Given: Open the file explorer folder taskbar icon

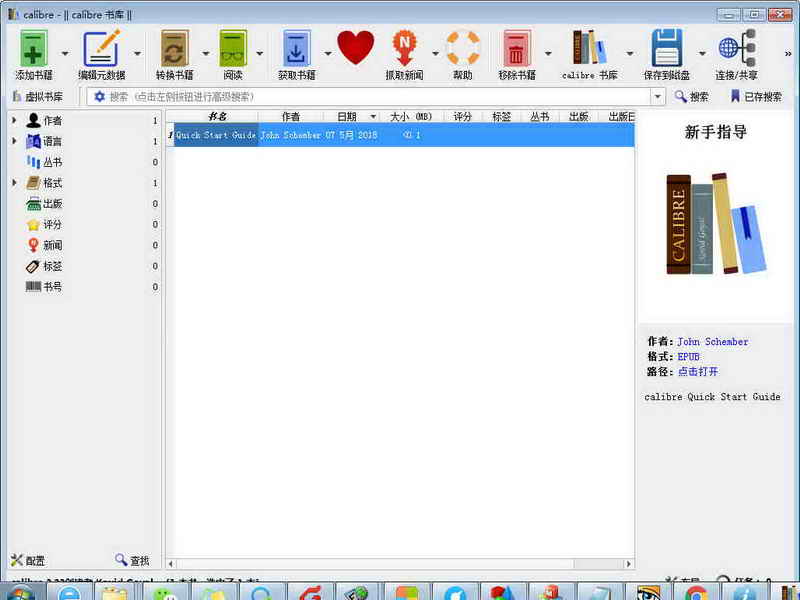Looking at the screenshot, I should (x=115, y=592).
